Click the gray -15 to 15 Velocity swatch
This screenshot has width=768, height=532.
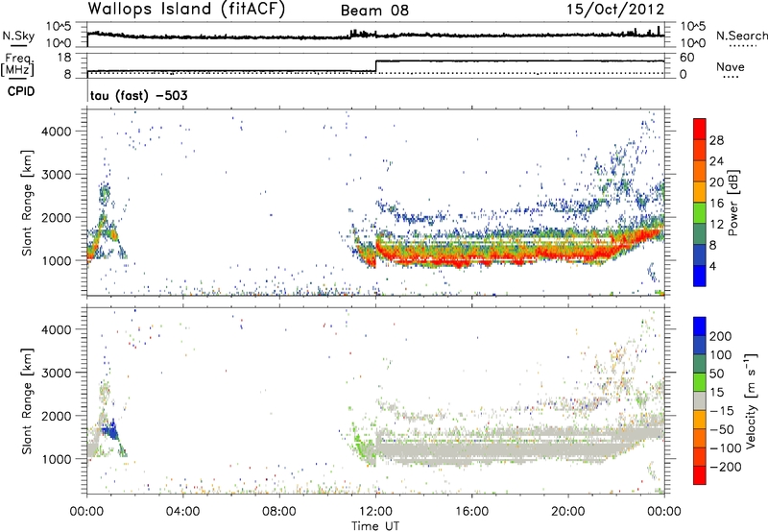pos(700,400)
